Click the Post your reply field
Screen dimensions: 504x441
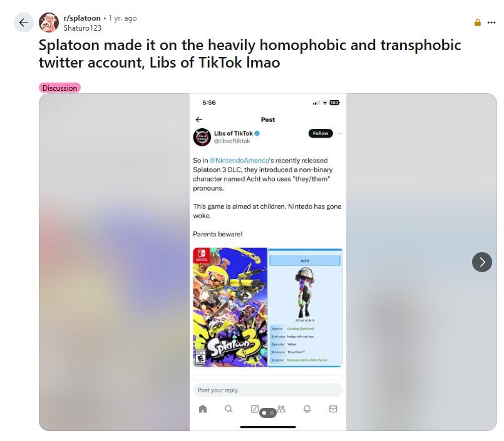click(268, 390)
